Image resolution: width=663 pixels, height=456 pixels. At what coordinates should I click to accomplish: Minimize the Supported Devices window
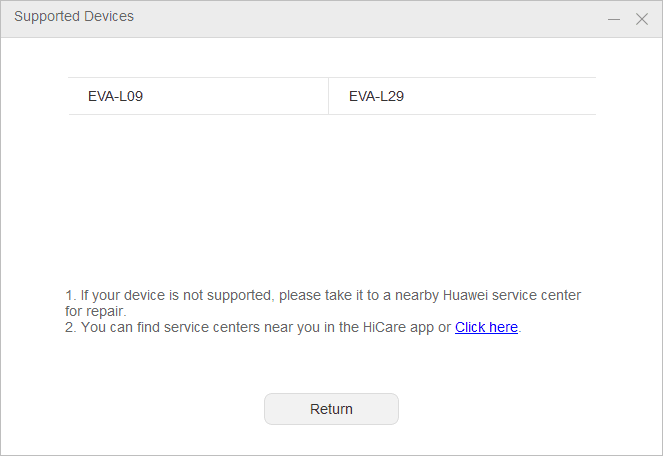click(x=614, y=19)
